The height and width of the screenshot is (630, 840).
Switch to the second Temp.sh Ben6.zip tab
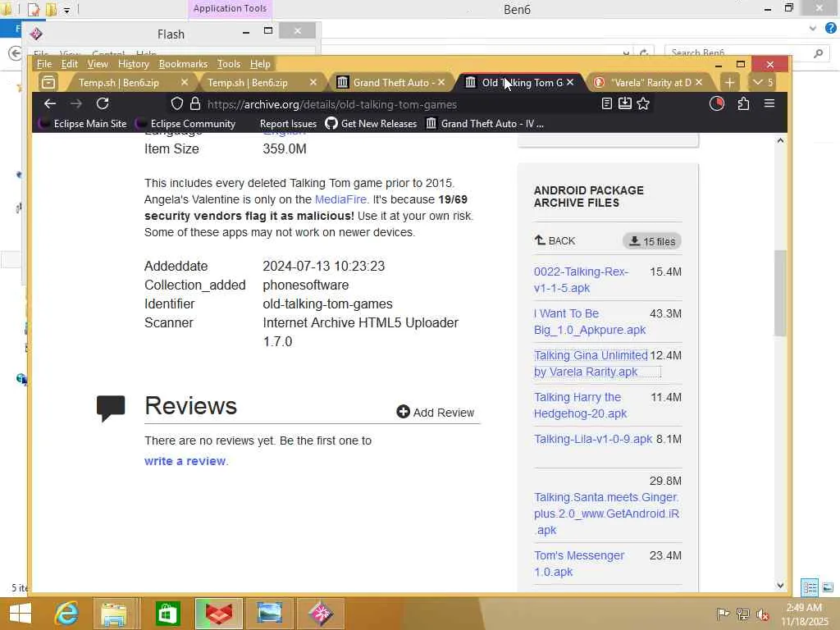247,83
